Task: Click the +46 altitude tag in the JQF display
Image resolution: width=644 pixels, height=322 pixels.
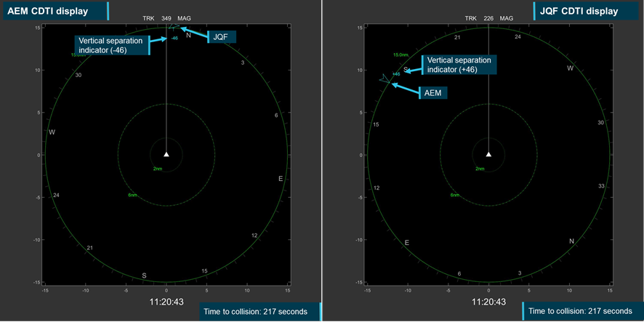Action: pyautogui.click(x=396, y=74)
